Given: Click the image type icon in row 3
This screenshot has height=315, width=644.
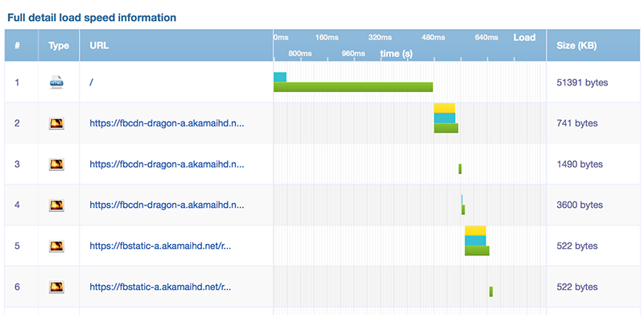Looking at the screenshot, I should pyautogui.click(x=56, y=164).
